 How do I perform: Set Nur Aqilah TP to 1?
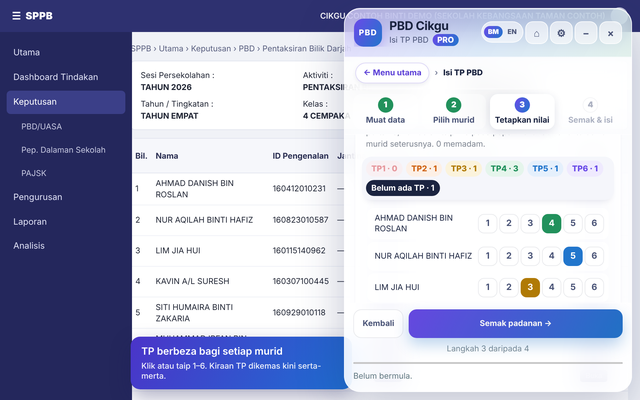(x=487, y=256)
